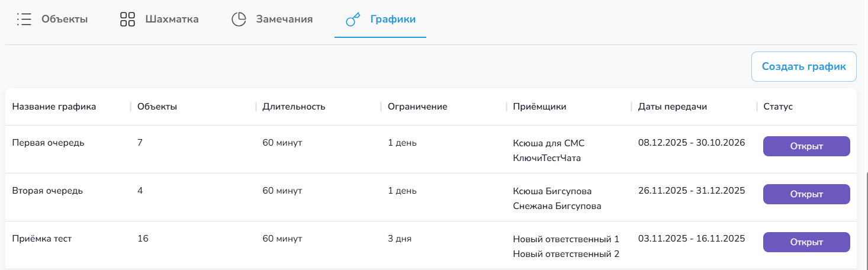Image resolution: width=868 pixels, height=270 pixels.
Task: Open the Вторая очередь schedule row
Action: pos(47,191)
